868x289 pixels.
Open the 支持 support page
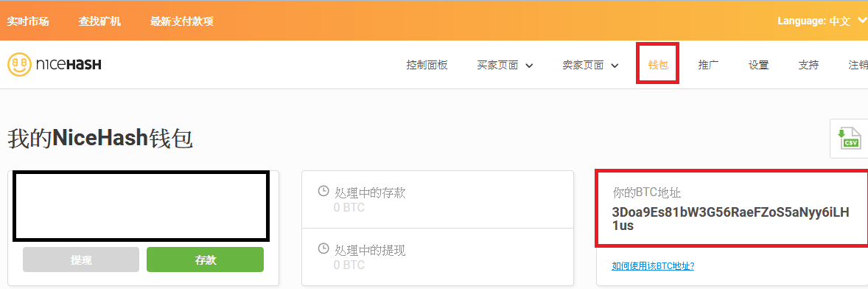click(x=808, y=65)
